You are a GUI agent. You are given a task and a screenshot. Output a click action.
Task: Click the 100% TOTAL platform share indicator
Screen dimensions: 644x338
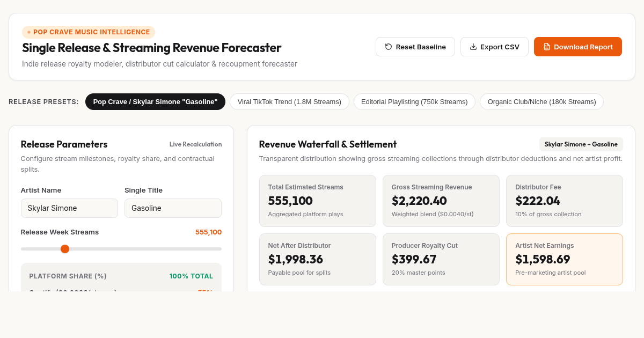point(191,276)
